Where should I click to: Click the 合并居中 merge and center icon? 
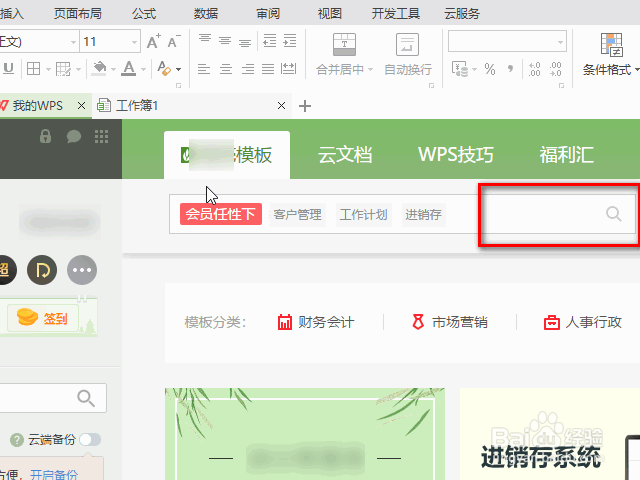point(344,44)
